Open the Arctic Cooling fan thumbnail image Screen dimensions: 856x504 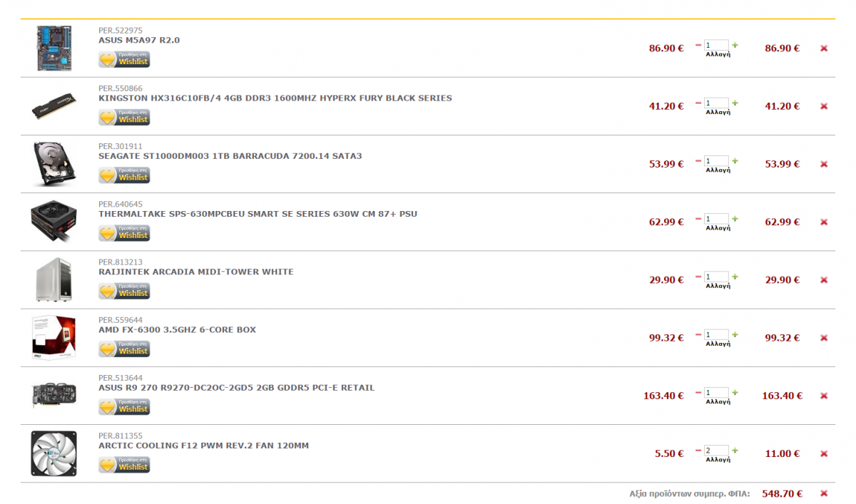pos(53,453)
